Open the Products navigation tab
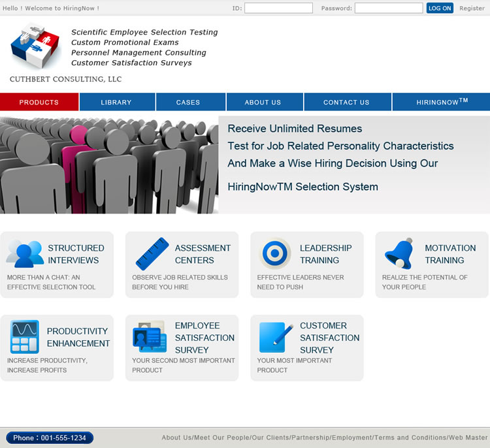 coord(39,103)
